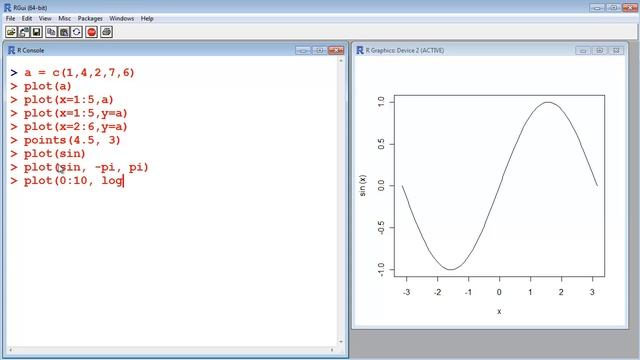Screen dimensions: 640x360
Task: Click the console line 'a = c(1,4,2,7,6)'
Action: click(x=79, y=73)
